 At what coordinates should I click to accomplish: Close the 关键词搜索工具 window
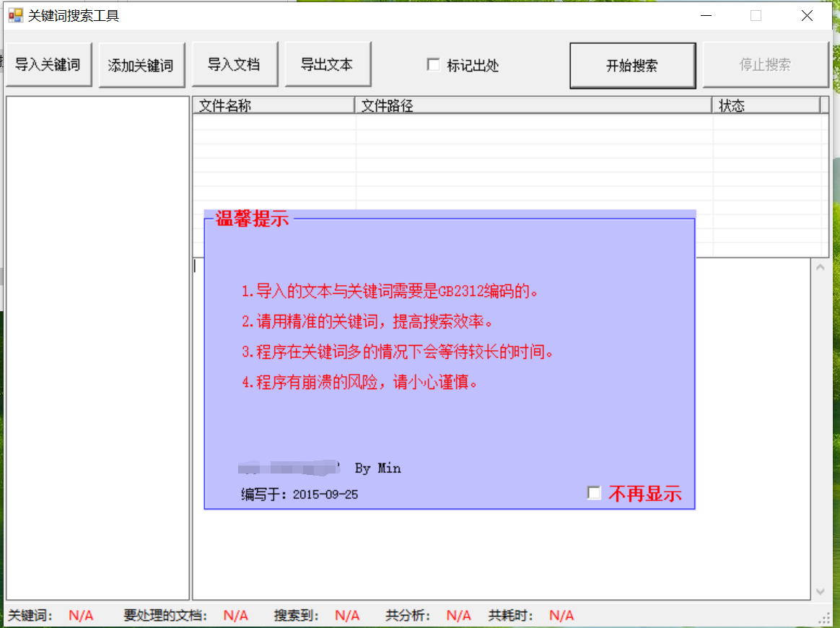tap(807, 15)
